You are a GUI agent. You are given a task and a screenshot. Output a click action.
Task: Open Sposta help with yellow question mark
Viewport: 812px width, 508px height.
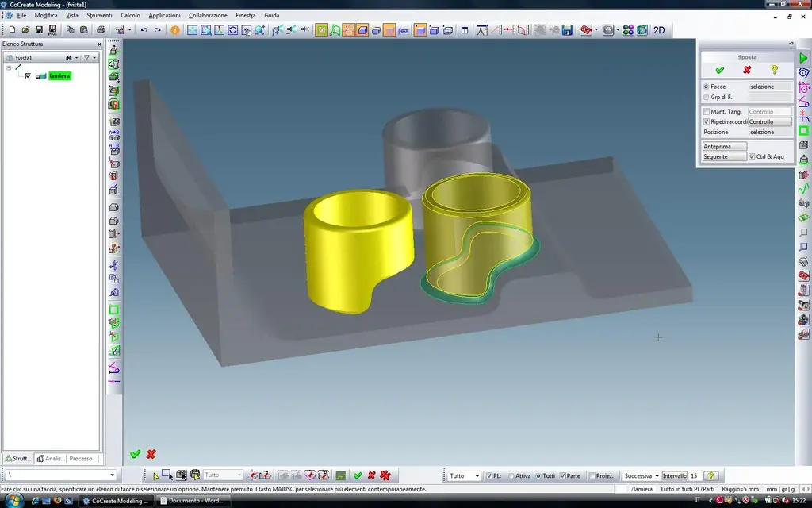click(x=774, y=70)
